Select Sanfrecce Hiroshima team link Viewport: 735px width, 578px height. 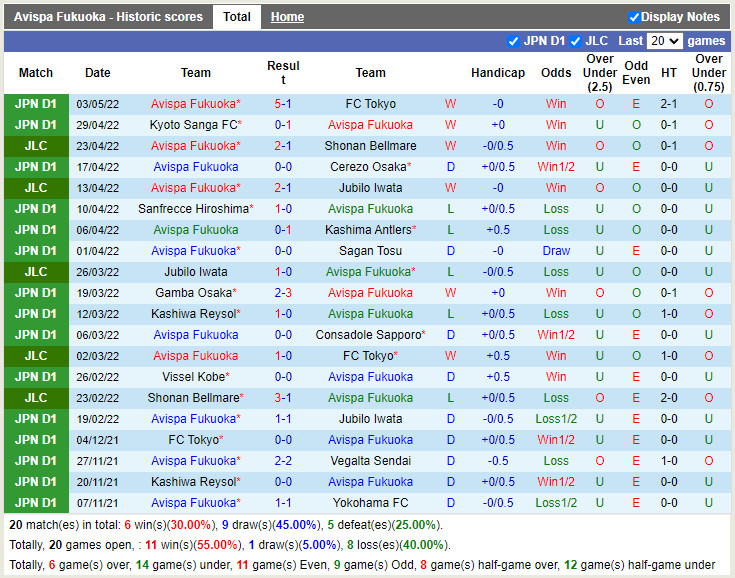click(x=193, y=209)
